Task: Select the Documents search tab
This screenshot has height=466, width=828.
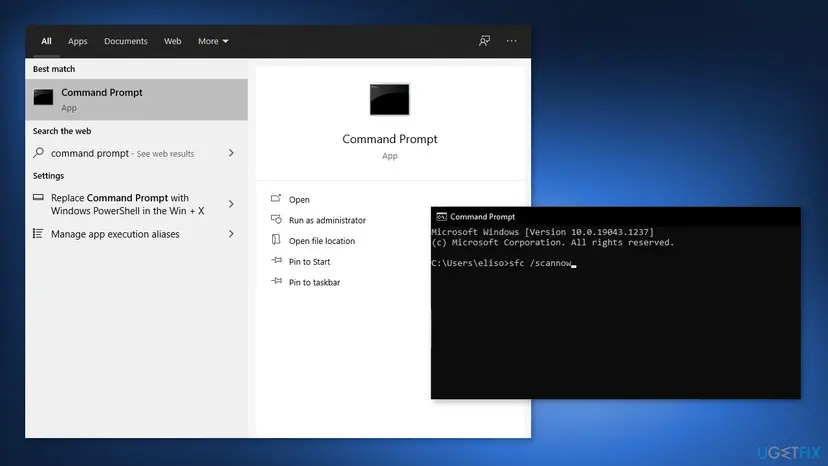Action: pos(126,41)
